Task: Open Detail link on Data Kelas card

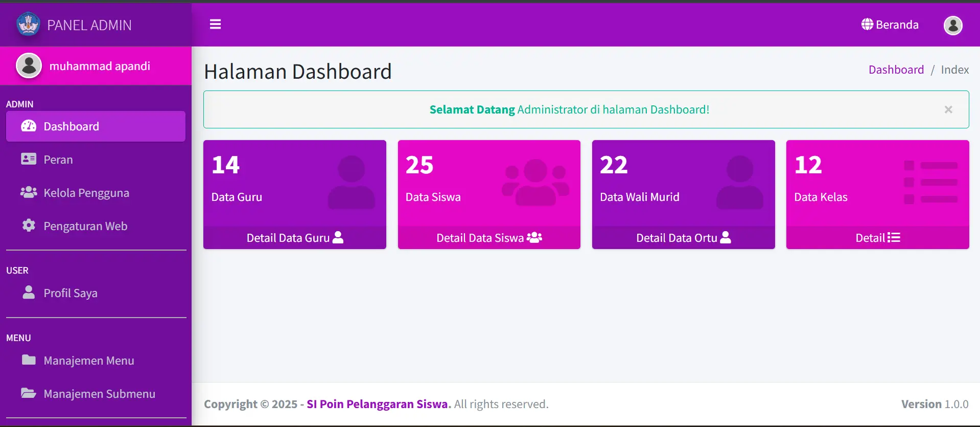Action: tap(878, 238)
